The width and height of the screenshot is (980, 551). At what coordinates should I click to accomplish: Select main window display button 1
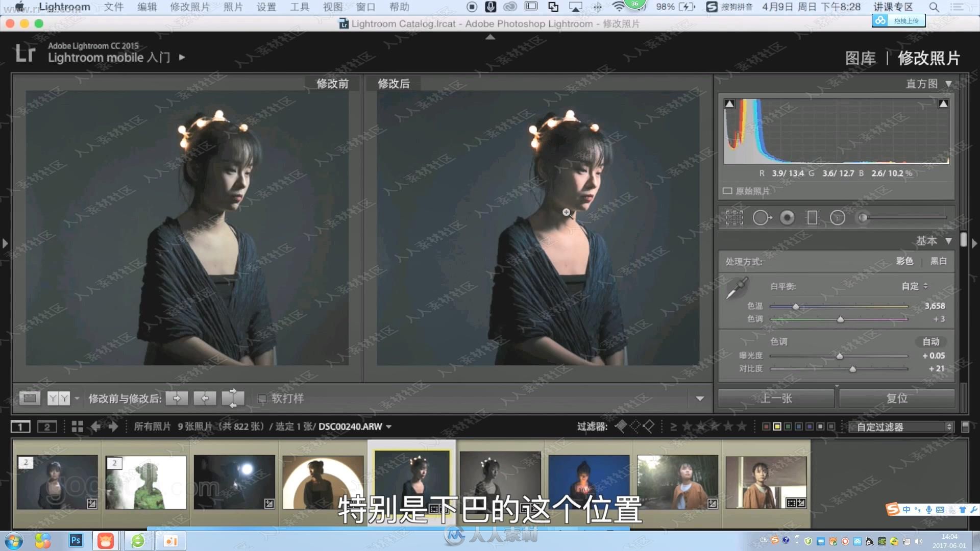(20, 427)
